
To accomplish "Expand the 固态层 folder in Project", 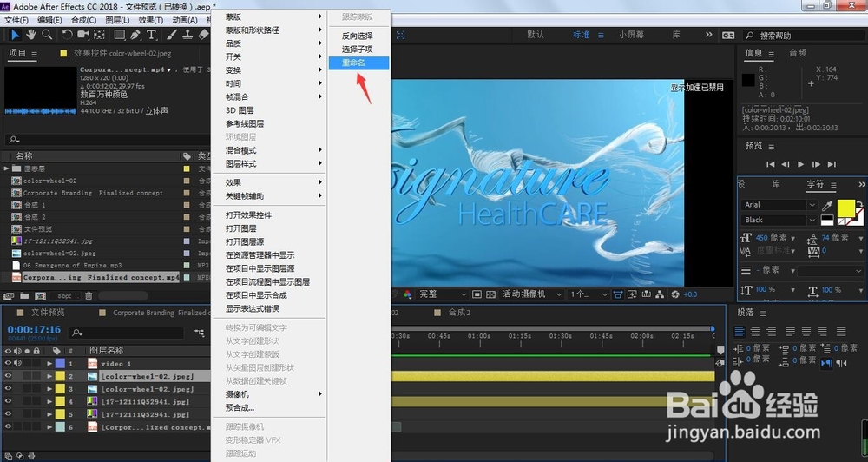I will 6,168.
